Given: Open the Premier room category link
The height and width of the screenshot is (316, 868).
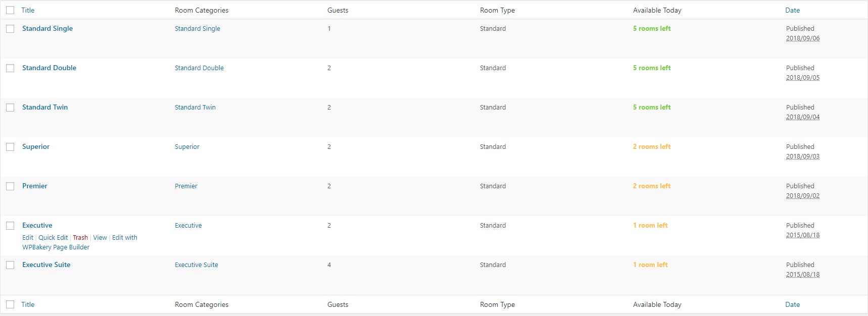Looking at the screenshot, I should tap(186, 186).
